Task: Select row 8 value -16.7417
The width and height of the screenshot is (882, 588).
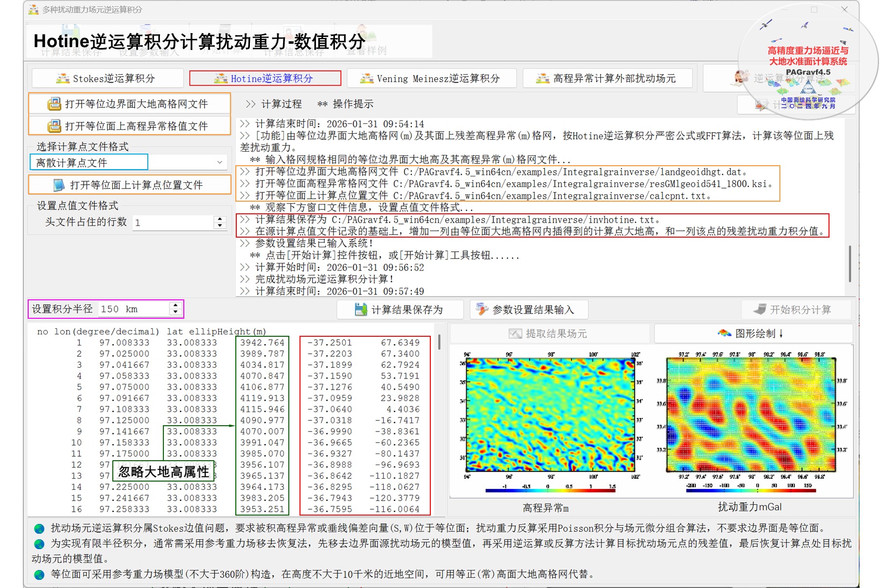Action: pos(397,420)
